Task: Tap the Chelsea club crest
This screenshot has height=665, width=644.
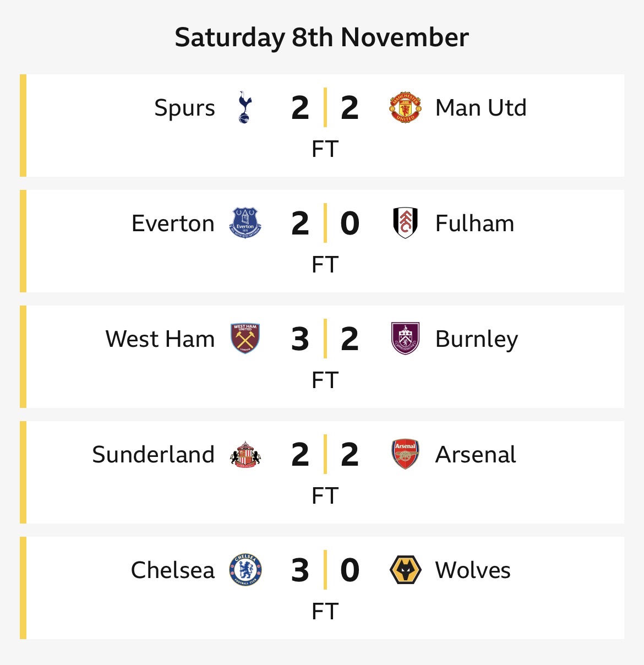Action: point(245,570)
